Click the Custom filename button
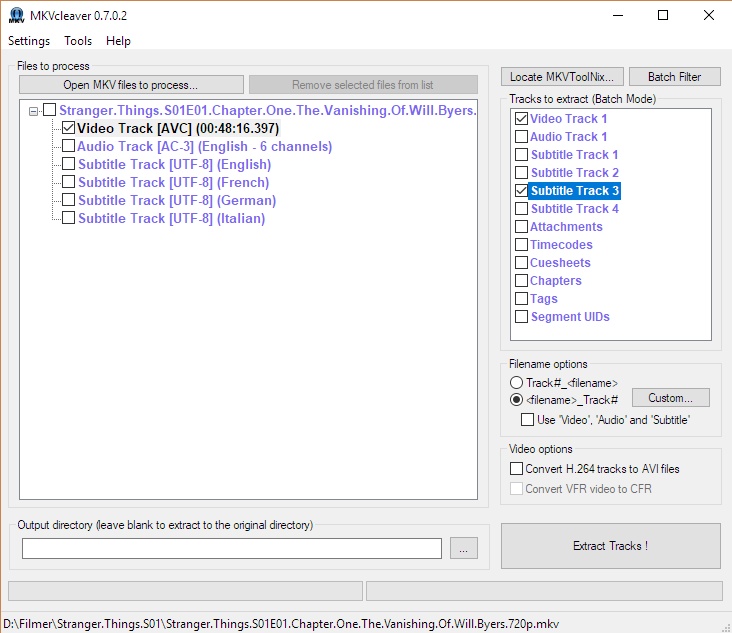The image size is (732, 633). [671, 398]
